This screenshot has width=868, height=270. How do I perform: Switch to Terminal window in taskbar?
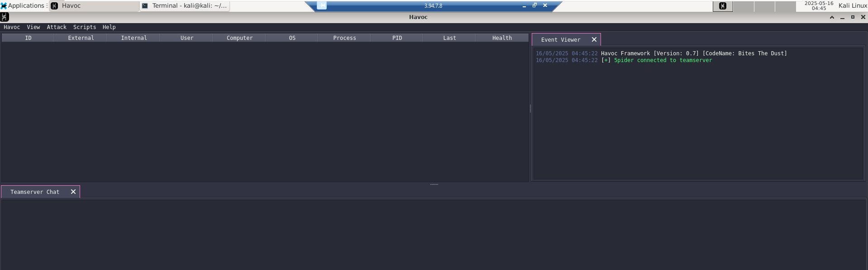tap(185, 6)
